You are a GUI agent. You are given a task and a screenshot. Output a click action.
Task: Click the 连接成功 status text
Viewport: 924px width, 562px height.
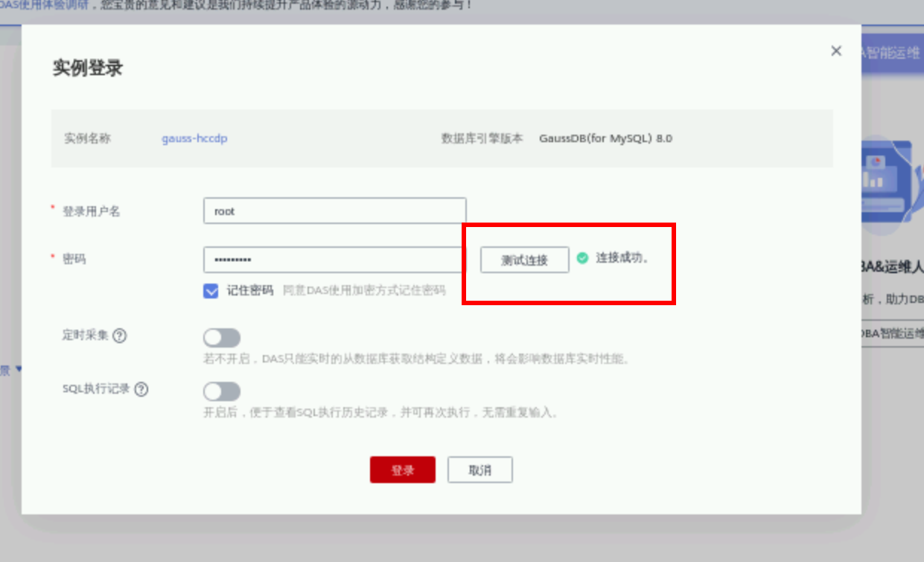pyautogui.click(x=622, y=258)
